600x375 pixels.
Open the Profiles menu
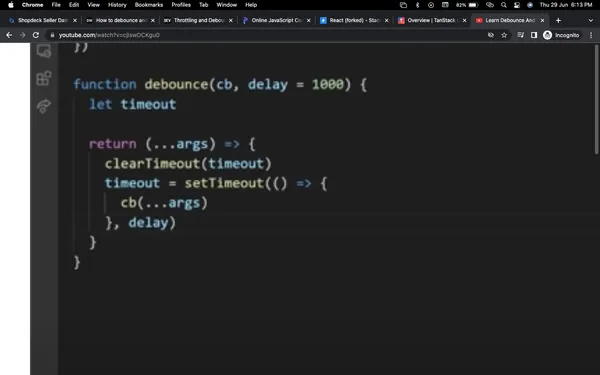[181, 5]
